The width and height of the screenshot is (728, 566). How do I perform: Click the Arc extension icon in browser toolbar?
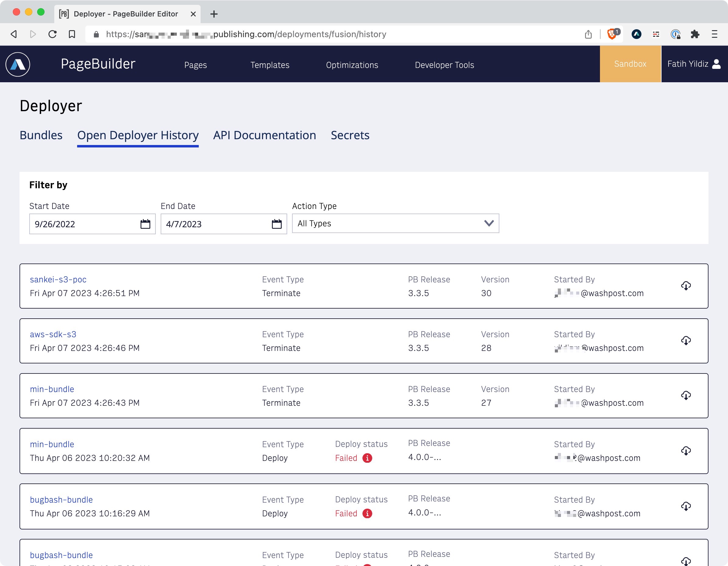pos(636,34)
